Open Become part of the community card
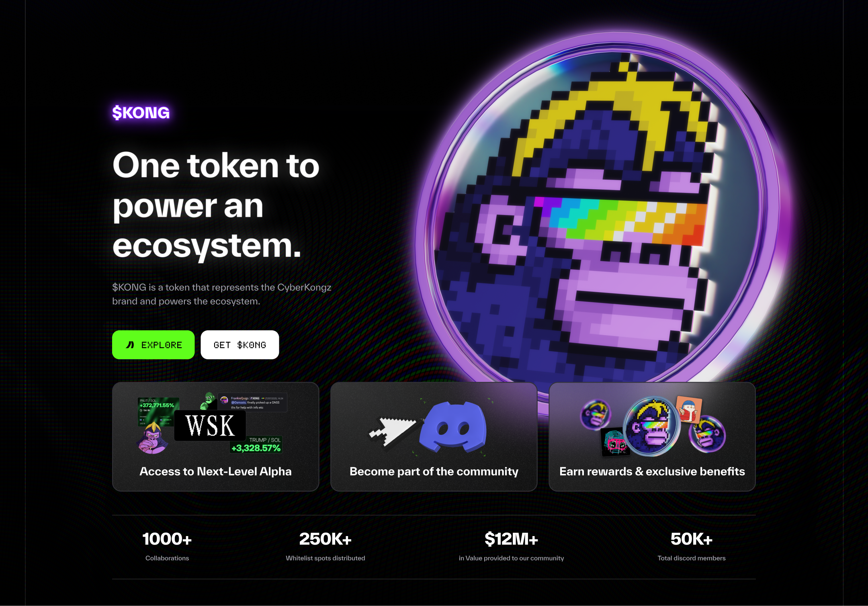Viewport: 868px width, 606px height. tap(434, 436)
